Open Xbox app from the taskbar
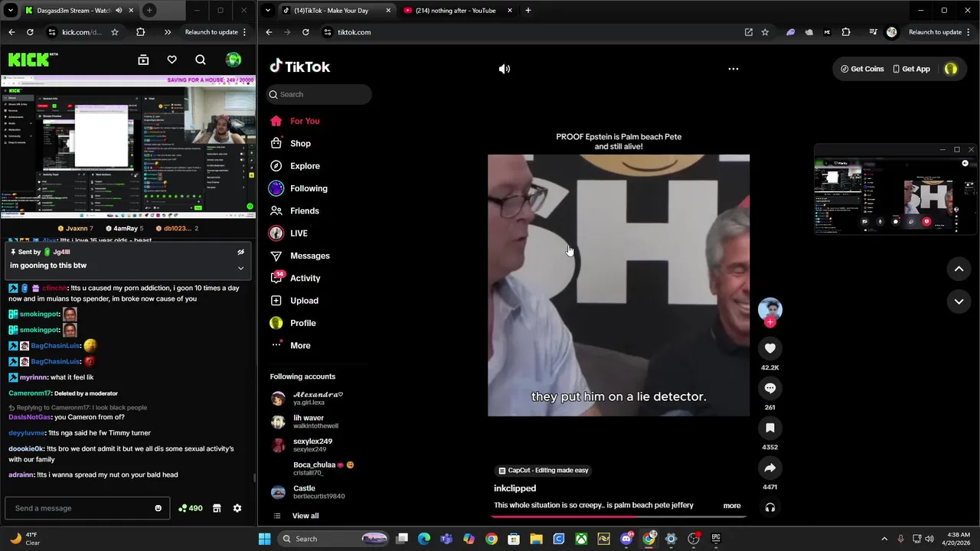The height and width of the screenshot is (551, 980). coord(581,539)
